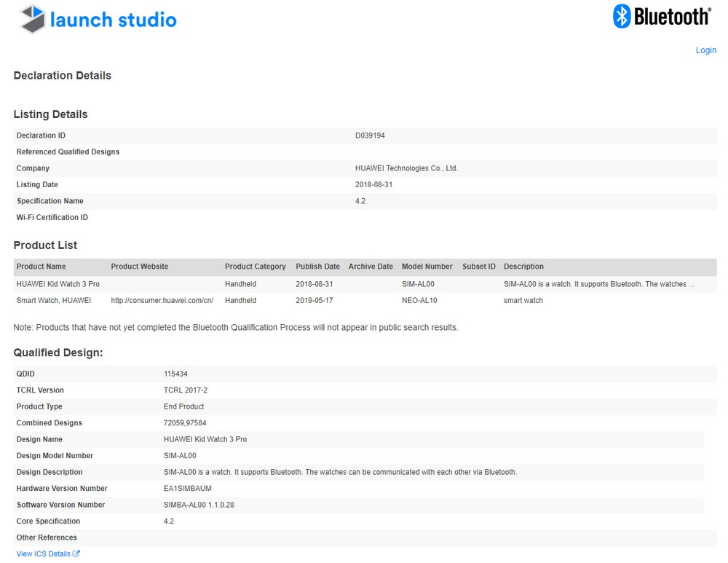Open the Login link
This screenshot has width=728, height=563.
(x=705, y=50)
